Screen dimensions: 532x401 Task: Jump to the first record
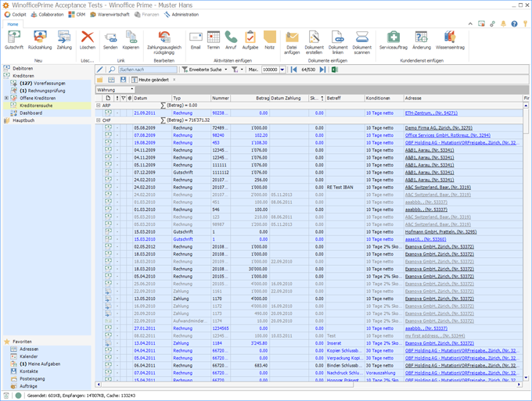(294, 70)
